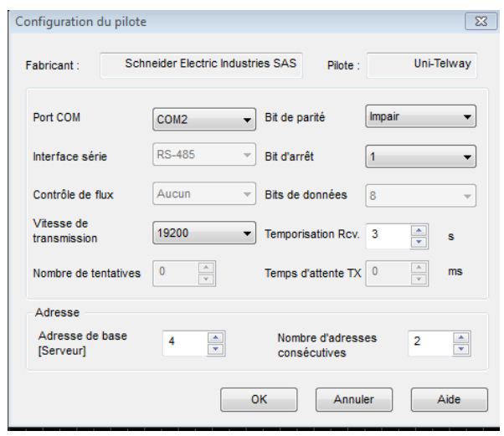
Task: Increase Adresse de base value
Action: (x=216, y=336)
